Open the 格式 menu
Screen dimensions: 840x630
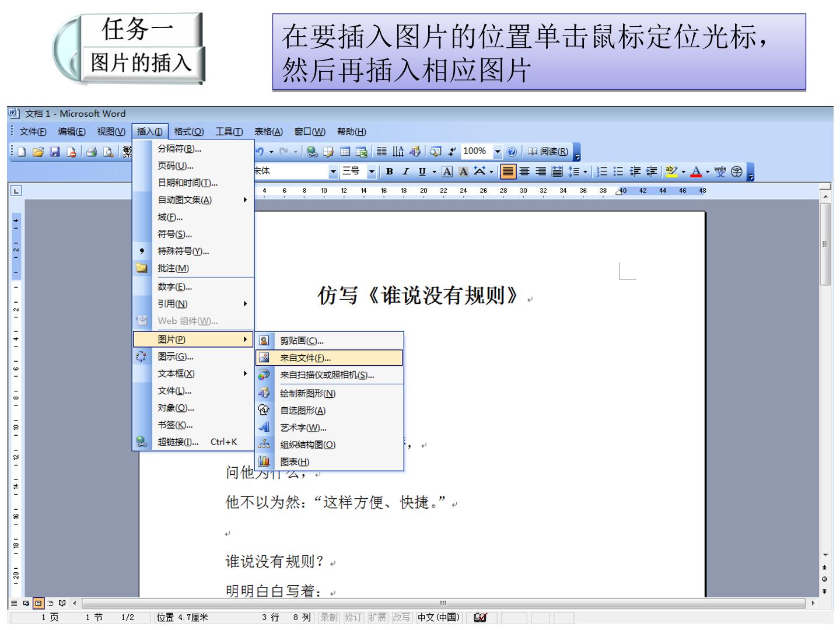[x=189, y=132]
